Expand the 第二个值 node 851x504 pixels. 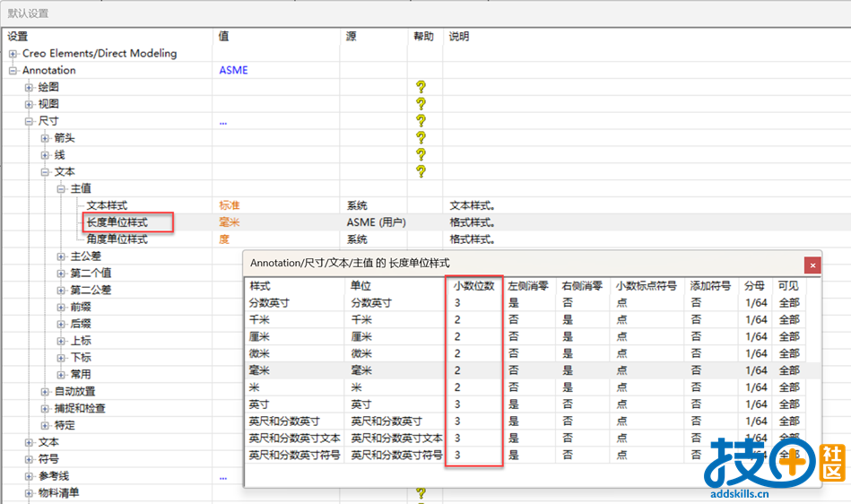(x=61, y=274)
